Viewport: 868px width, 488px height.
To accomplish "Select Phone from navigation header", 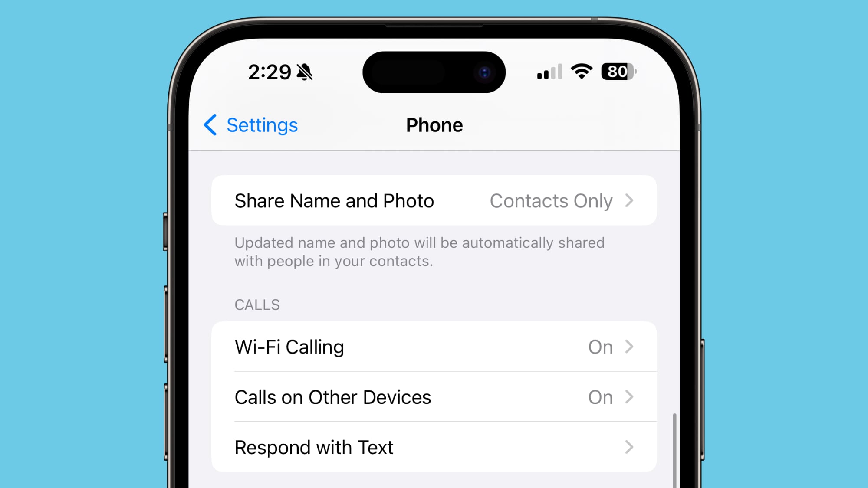I will point(434,124).
